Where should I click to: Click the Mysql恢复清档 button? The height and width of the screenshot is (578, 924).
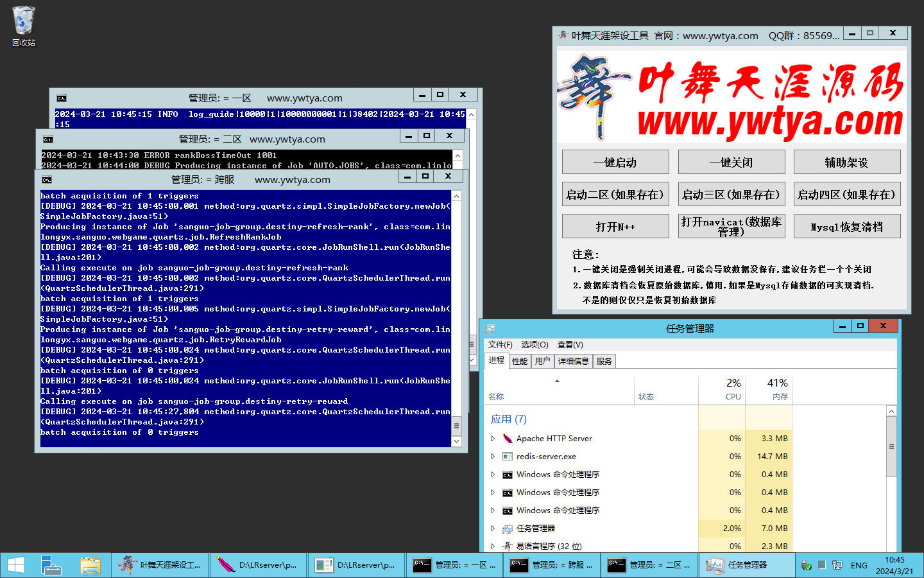(x=847, y=227)
